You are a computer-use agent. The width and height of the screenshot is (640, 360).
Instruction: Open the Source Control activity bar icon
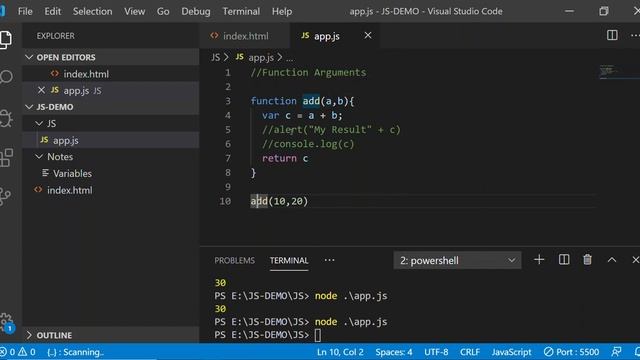(x=5, y=197)
